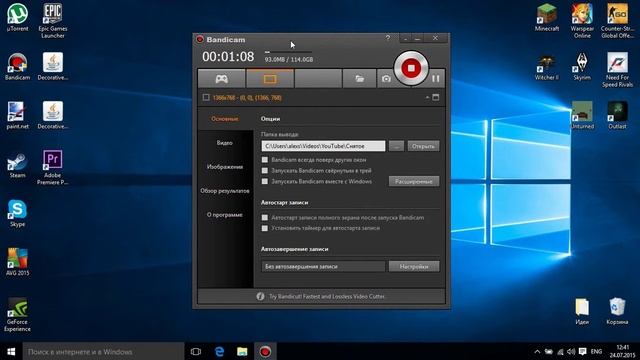Screen dimensions: 640x360
Task: Open the Изображения tab
Action: coord(225,167)
